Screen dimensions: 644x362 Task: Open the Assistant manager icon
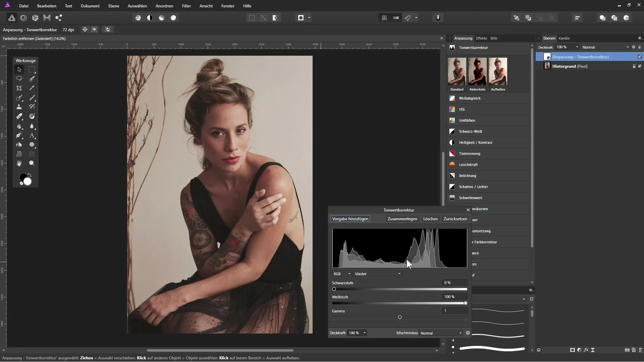pos(438,18)
